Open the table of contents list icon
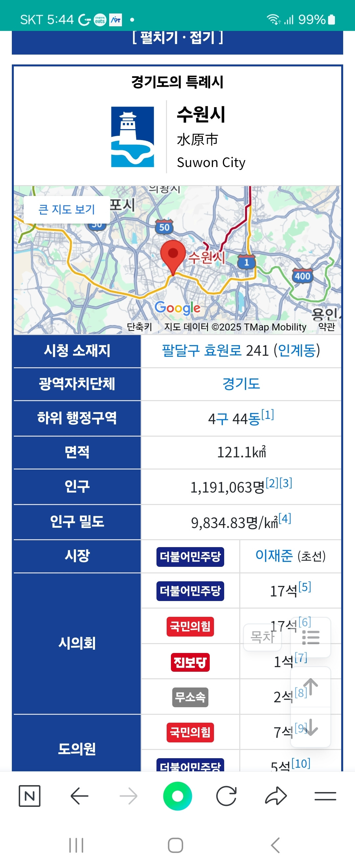The width and height of the screenshot is (355, 868). click(311, 637)
